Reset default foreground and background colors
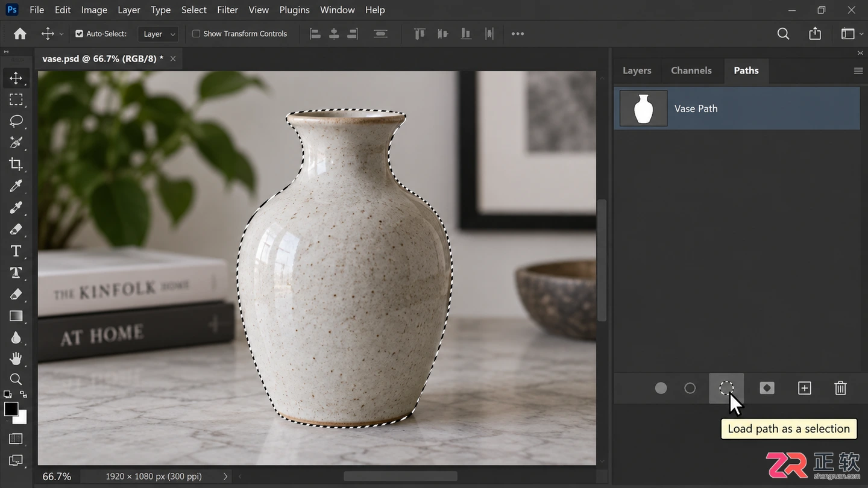This screenshot has width=868, height=488. [x=7, y=395]
